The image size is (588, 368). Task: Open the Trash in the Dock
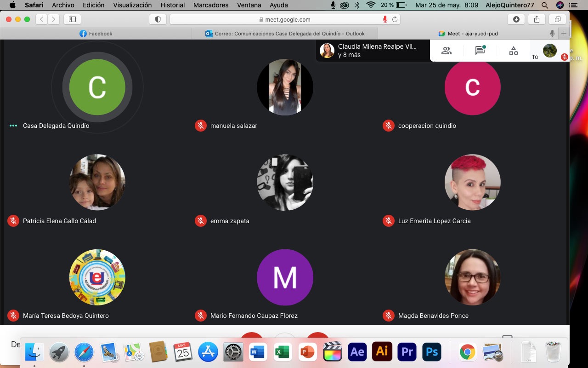(x=553, y=352)
